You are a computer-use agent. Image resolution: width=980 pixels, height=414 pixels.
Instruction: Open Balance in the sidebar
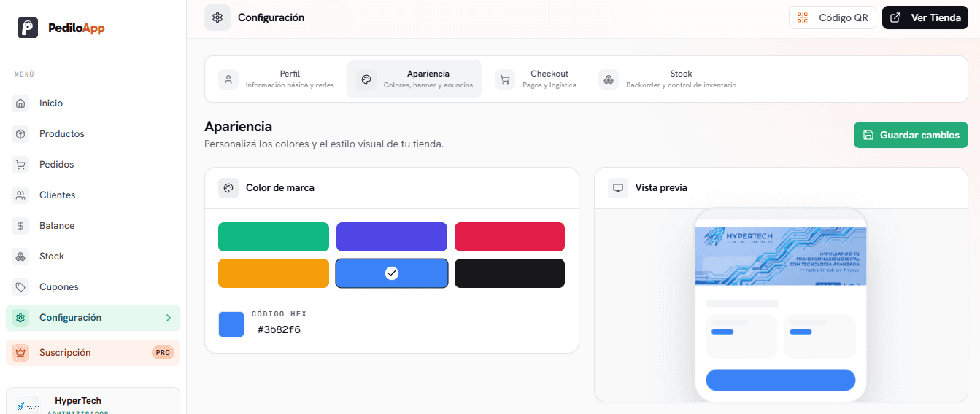click(93, 226)
